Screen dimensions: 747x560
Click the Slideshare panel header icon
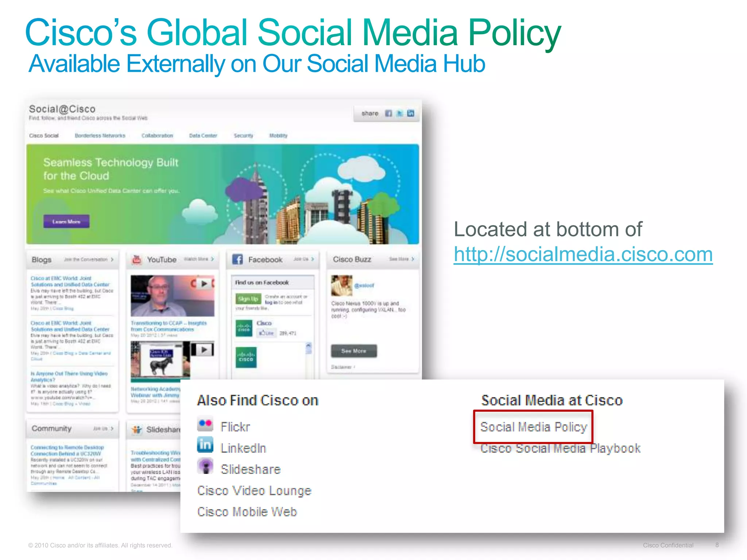pyautogui.click(x=137, y=429)
